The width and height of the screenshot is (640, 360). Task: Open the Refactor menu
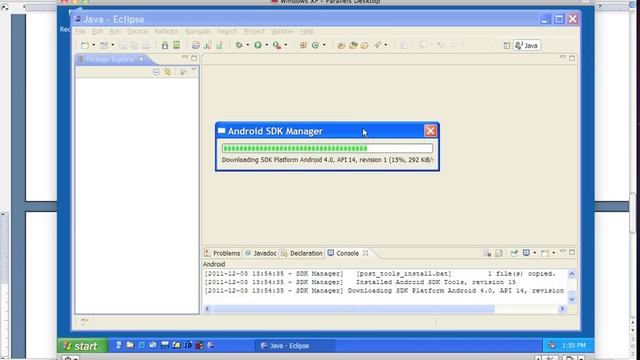166,31
